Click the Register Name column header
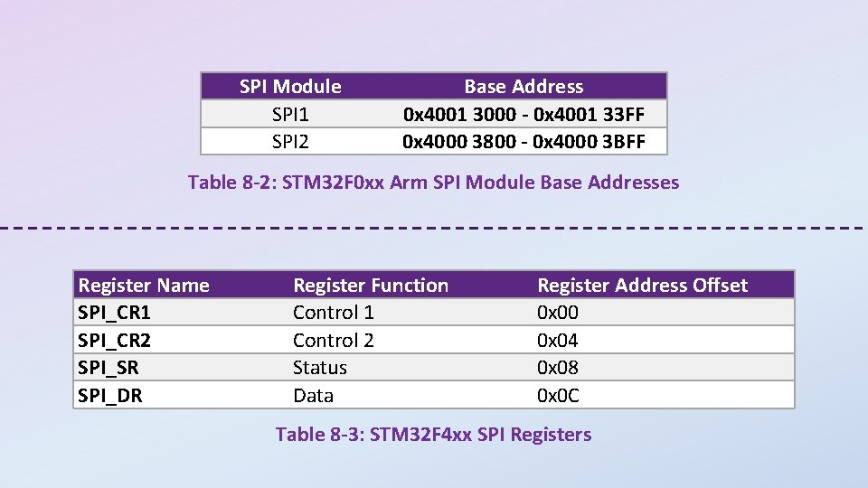This screenshot has height=488, width=868. 144,286
